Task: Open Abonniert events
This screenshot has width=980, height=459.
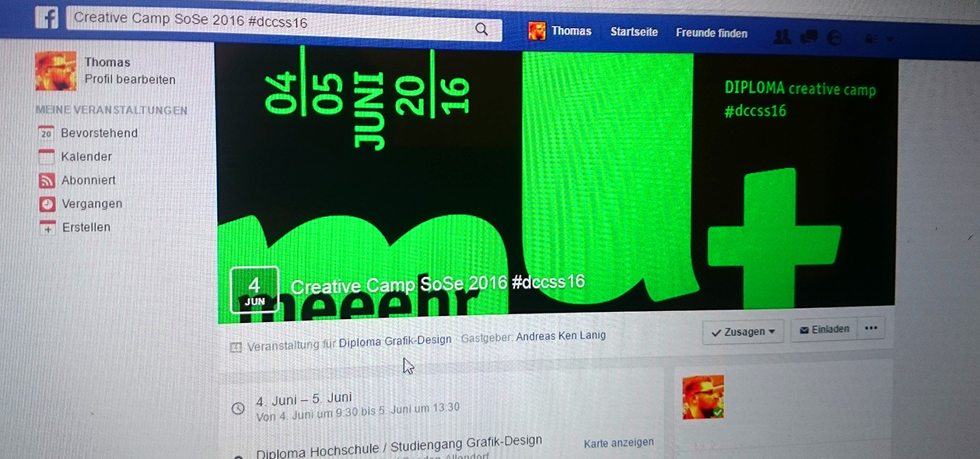Action: tap(89, 180)
